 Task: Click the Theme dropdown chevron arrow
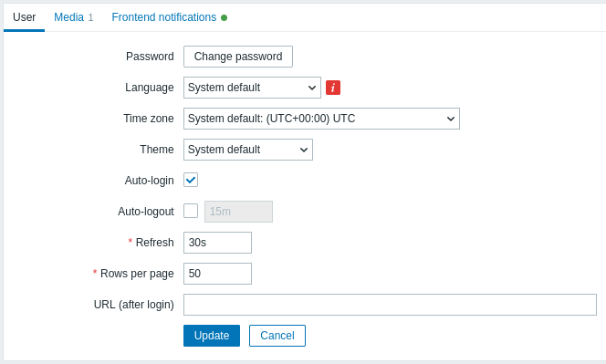click(304, 150)
